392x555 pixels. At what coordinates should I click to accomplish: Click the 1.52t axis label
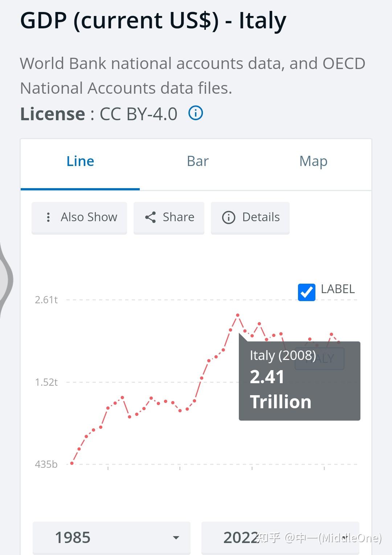tap(46, 382)
